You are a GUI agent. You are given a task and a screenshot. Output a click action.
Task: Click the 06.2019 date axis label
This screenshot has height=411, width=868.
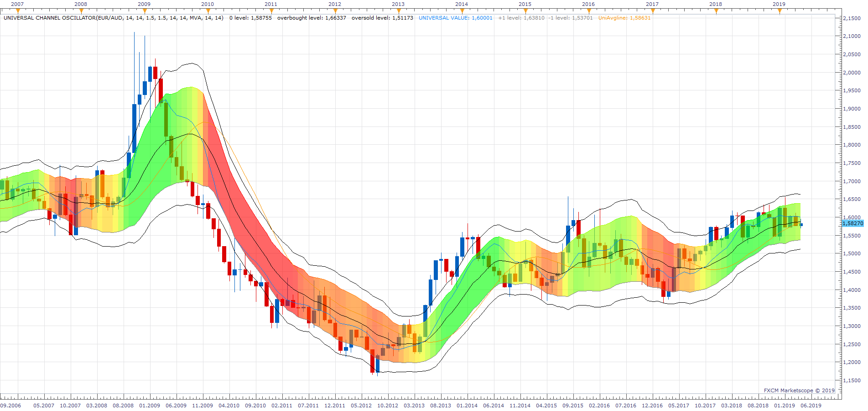811,406
